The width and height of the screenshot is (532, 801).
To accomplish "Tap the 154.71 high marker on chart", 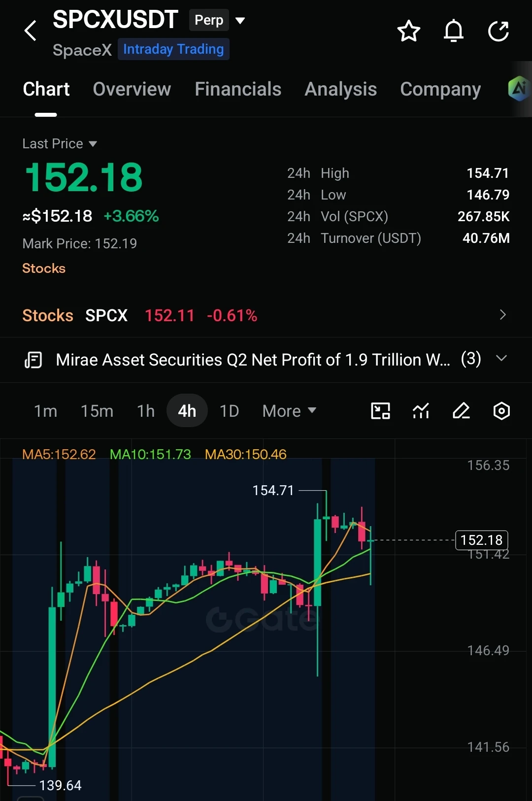I will tap(273, 490).
